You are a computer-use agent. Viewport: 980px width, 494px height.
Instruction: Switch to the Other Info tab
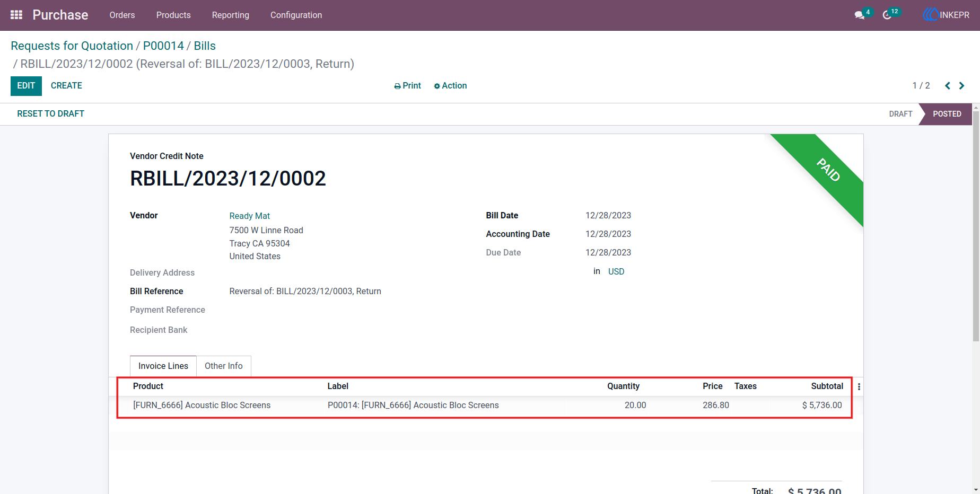click(x=224, y=366)
